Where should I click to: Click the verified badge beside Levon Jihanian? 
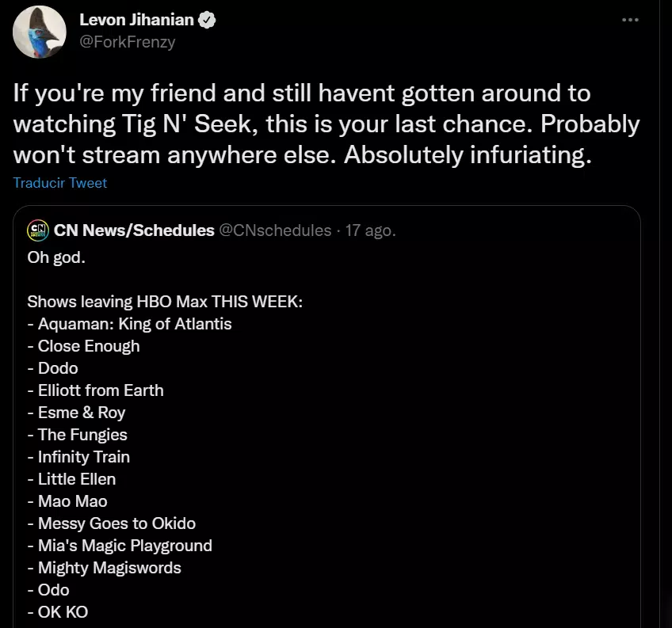point(207,21)
